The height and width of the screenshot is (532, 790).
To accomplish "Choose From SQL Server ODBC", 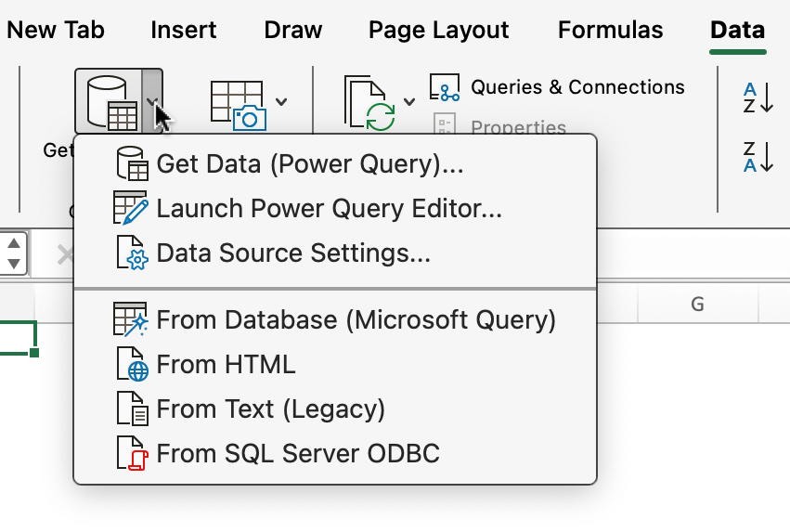I will pos(297,454).
